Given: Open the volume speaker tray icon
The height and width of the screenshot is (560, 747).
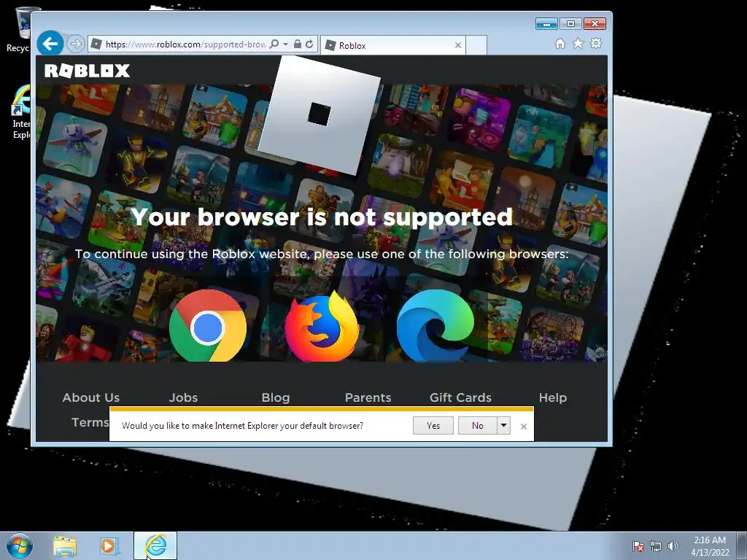Looking at the screenshot, I should [x=673, y=546].
